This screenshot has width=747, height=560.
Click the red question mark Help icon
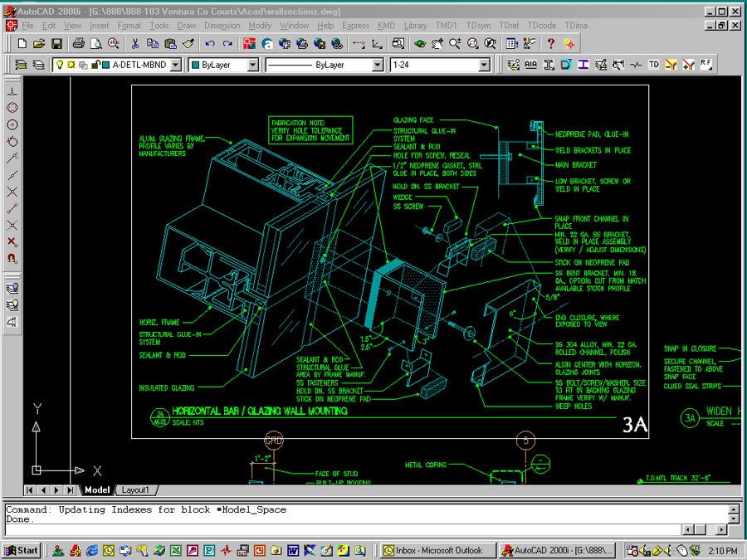point(551,44)
